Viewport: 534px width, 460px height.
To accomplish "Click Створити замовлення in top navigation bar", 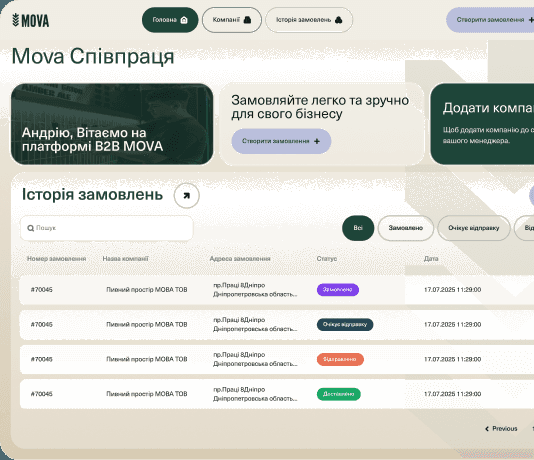I will coord(490,20).
